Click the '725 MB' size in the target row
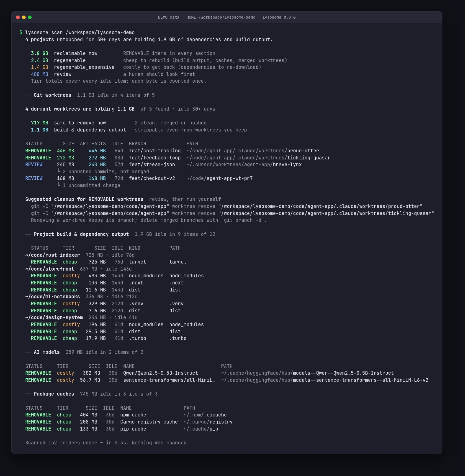The width and height of the screenshot is (465, 476). pos(97,262)
